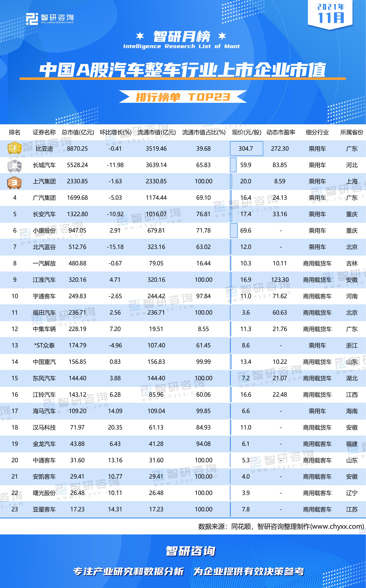
Task: Select the 安凯客车 company name
Action: (44, 477)
